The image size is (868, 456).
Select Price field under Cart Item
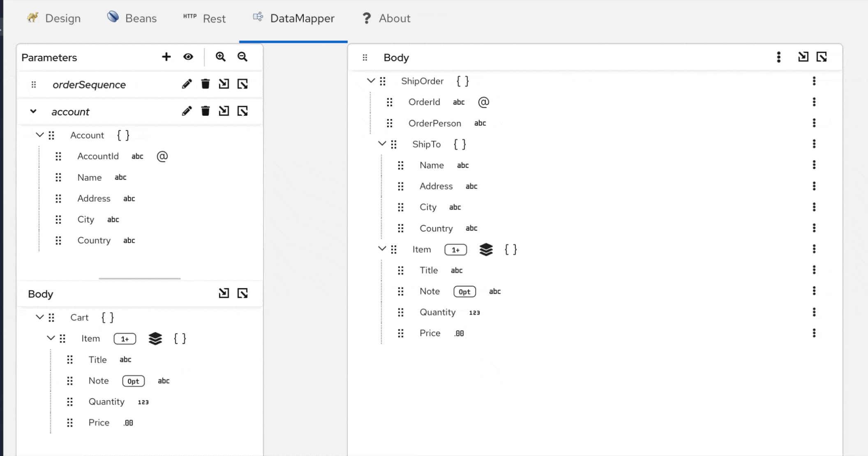coord(99,423)
